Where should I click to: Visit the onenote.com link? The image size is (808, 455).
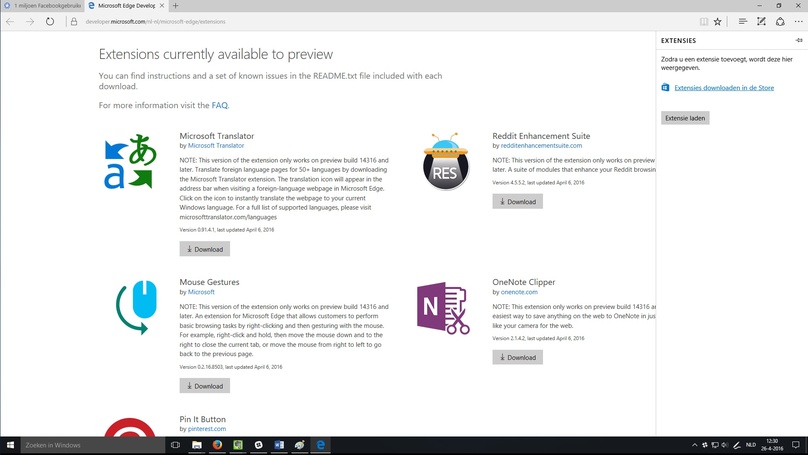click(x=519, y=292)
